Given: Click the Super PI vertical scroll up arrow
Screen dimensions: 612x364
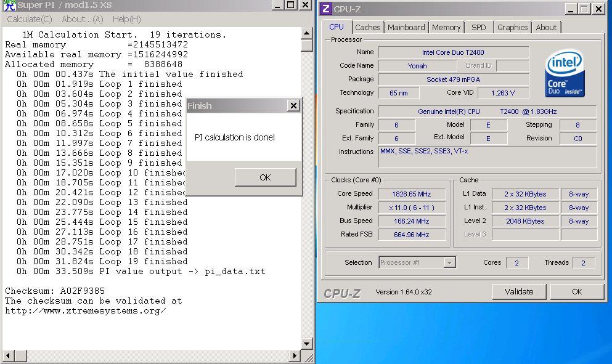Looking at the screenshot, I should coord(307,33).
